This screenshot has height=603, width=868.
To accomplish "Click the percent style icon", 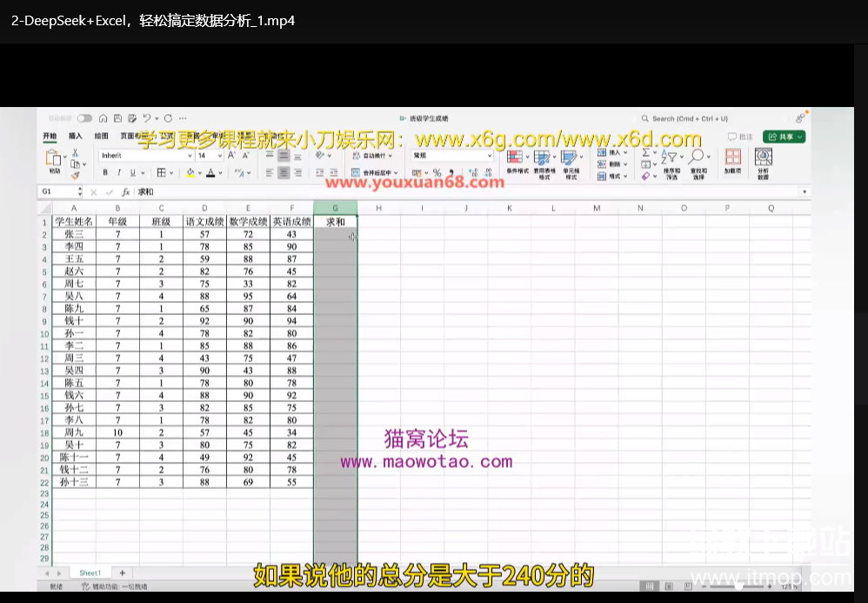I will 437,173.
